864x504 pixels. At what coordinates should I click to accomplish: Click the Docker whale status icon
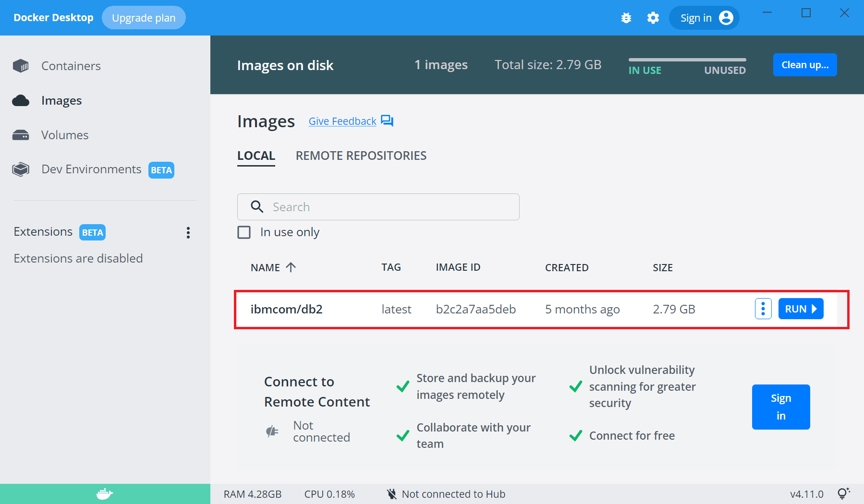tap(105, 494)
